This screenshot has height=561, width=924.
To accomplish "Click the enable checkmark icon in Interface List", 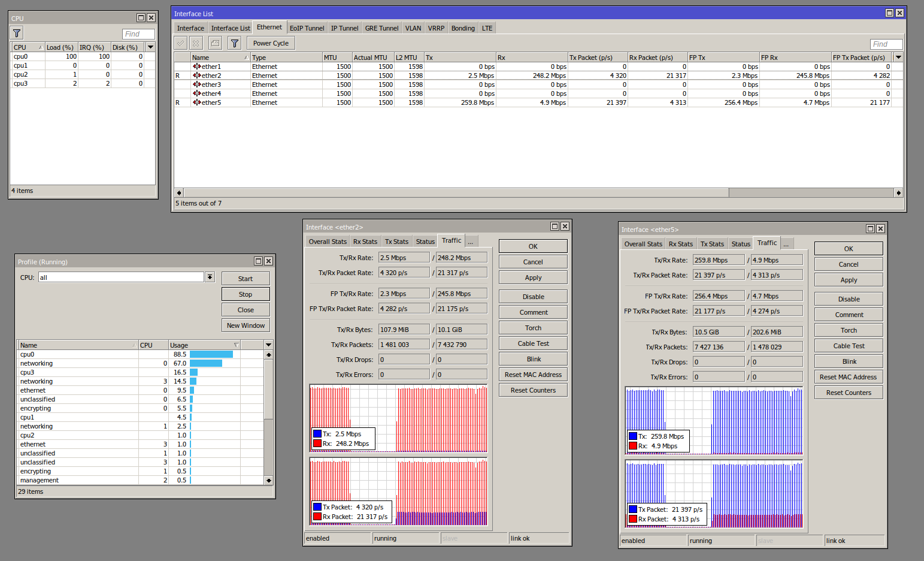I will pyautogui.click(x=181, y=43).
